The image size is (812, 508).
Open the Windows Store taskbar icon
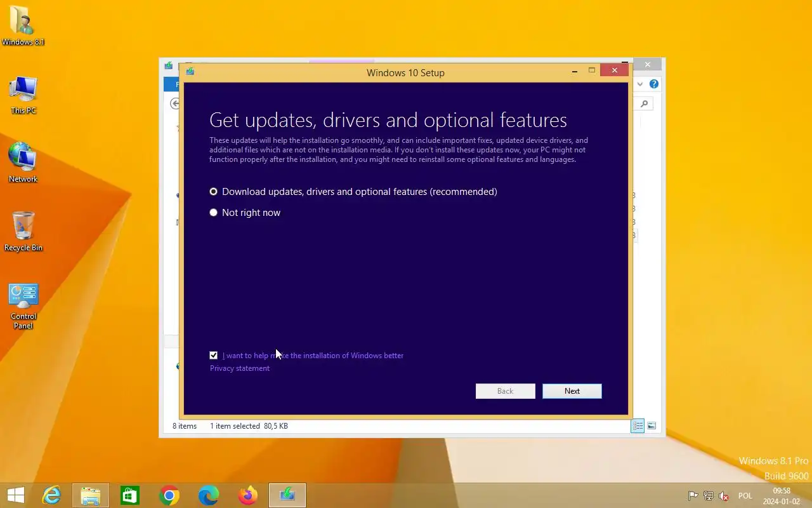point(130,495)
